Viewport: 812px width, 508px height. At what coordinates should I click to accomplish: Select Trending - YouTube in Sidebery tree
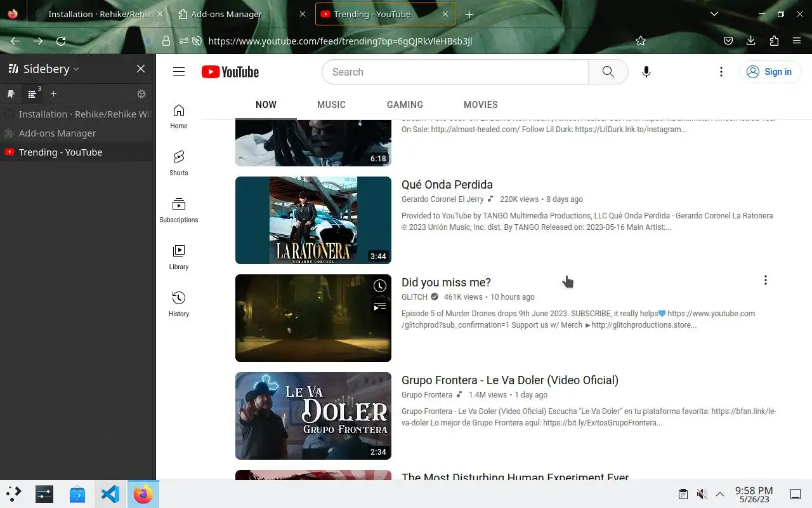coord(77,152)
